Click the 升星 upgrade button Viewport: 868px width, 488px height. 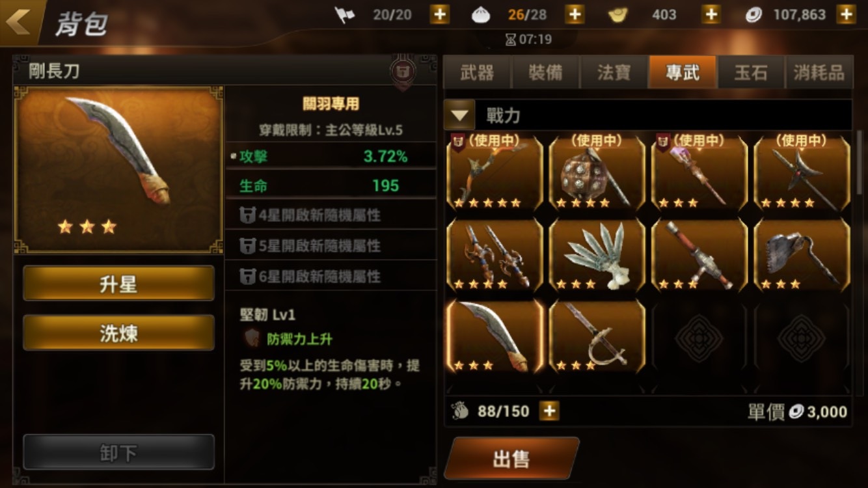(118, 283)
